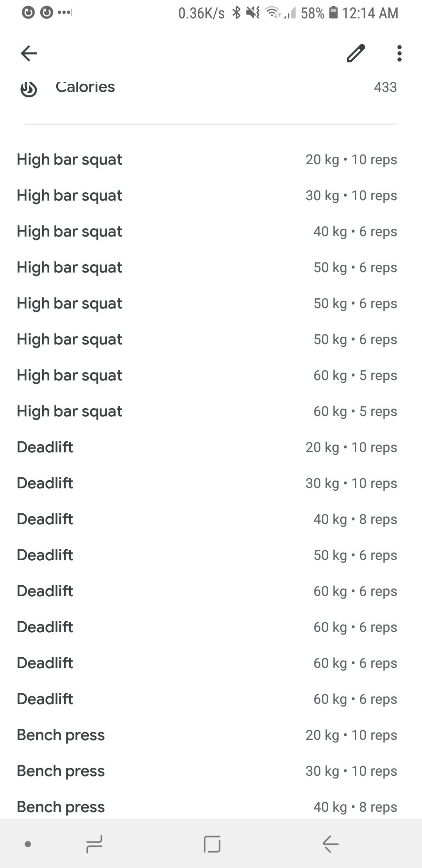
Task: Tap the Android home square button
Action: pos(212,844)
